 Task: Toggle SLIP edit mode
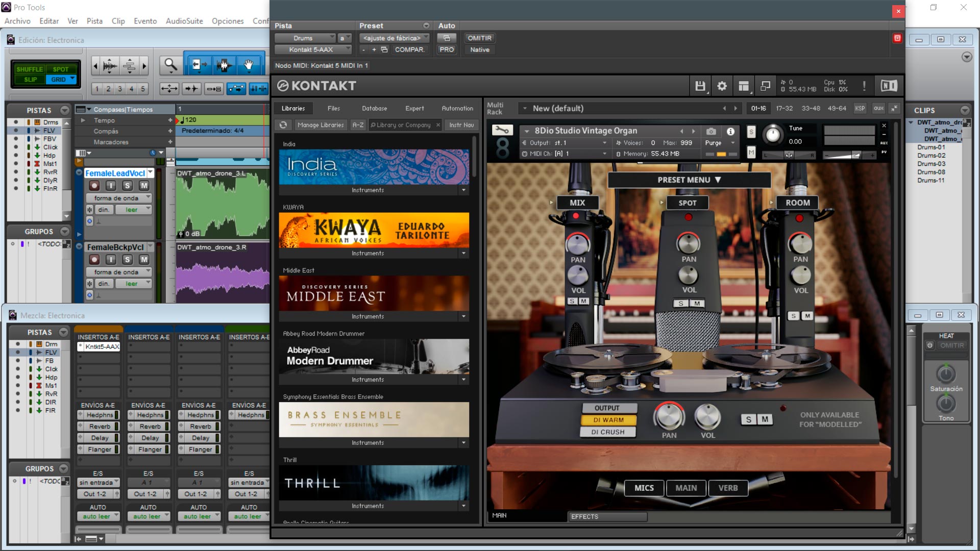tap(30, 80)
